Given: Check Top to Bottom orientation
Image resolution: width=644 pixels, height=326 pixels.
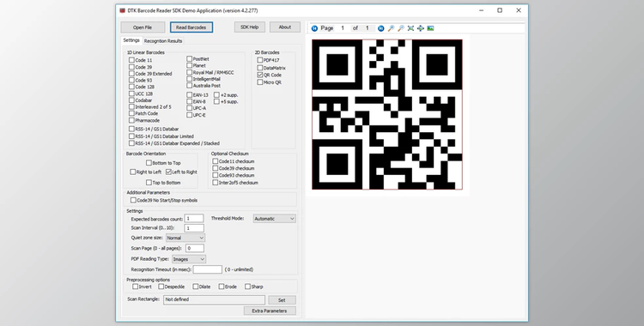Looking at the screenshot, I should click(x=149, y=182).
